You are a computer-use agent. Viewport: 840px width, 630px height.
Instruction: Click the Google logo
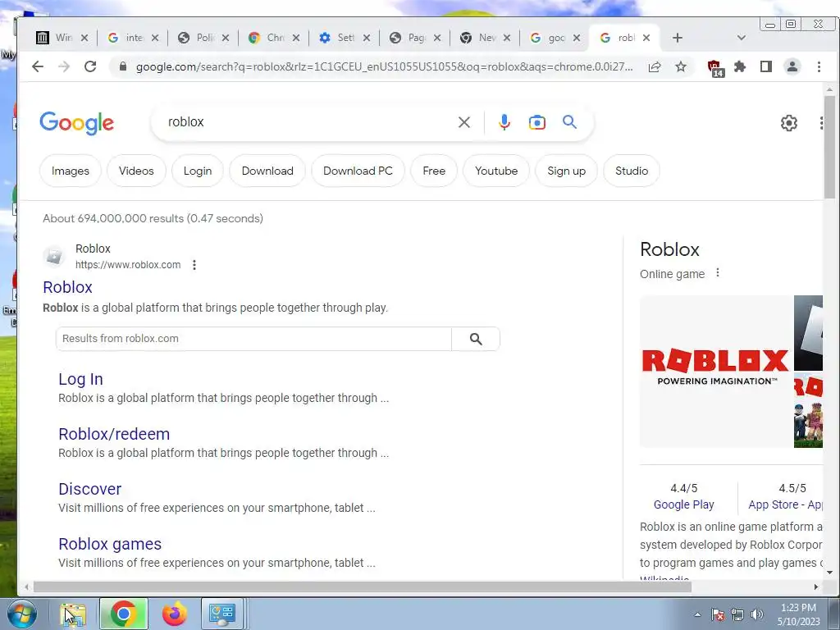pos(76,123)
